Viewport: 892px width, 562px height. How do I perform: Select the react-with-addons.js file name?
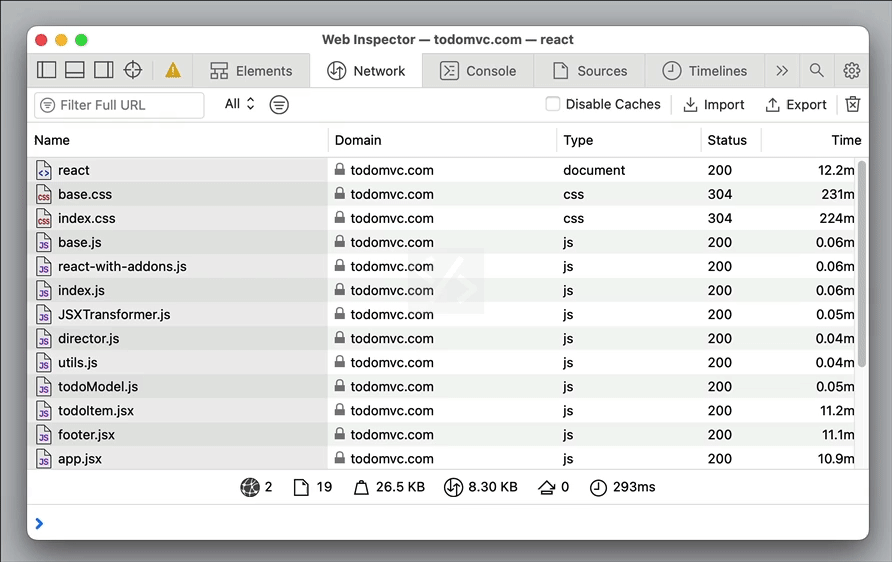(x=122, y=266)
